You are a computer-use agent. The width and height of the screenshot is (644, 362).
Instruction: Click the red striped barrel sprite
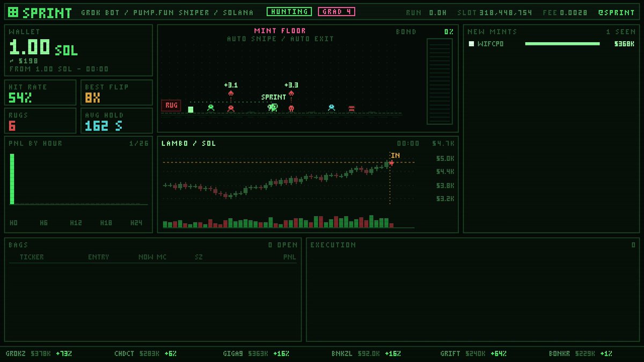tap(352, 108)
